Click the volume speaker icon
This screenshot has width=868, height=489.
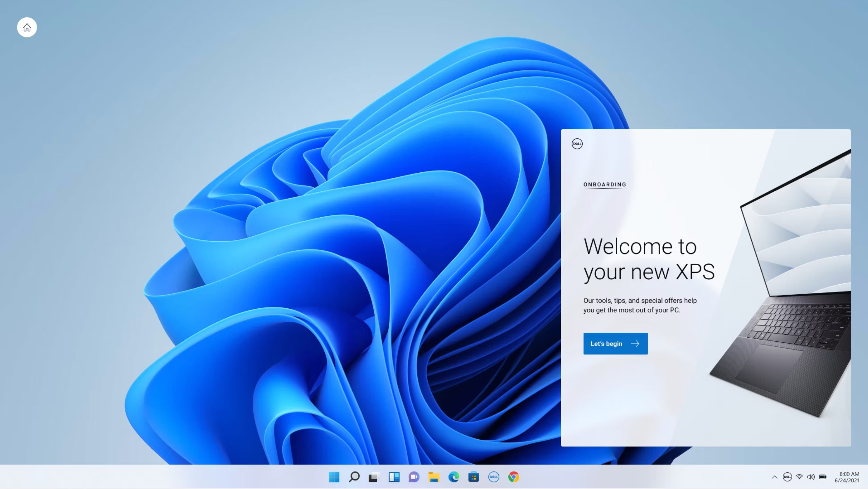point(811,477)
